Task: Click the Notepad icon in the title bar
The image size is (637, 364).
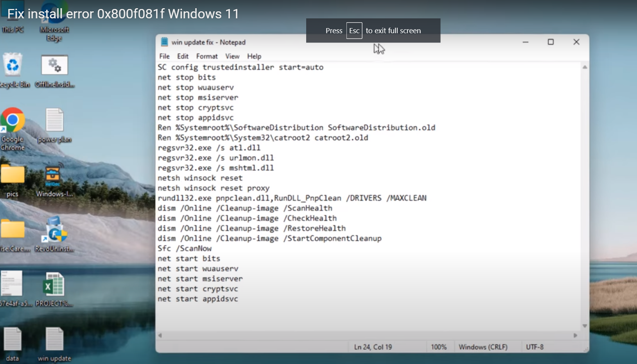Action: click(x=165, y=42)
